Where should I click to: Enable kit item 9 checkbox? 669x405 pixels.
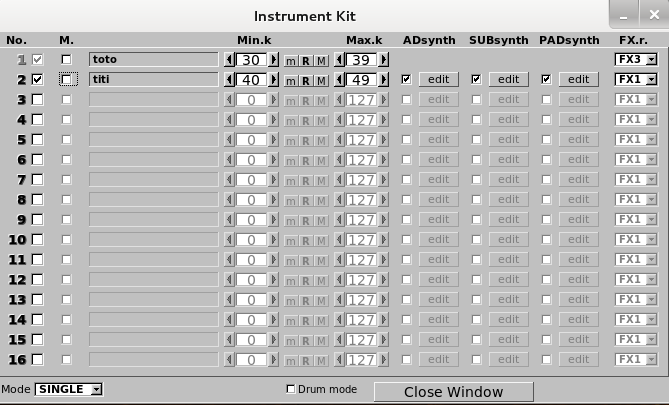(38, 219)
